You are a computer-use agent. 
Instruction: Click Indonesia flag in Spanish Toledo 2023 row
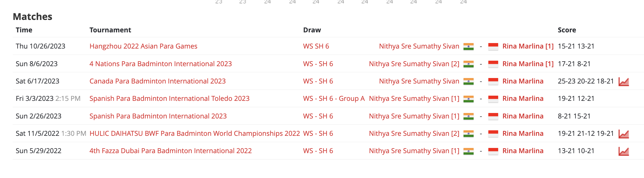pyautogui.click(x=493, y=99)
